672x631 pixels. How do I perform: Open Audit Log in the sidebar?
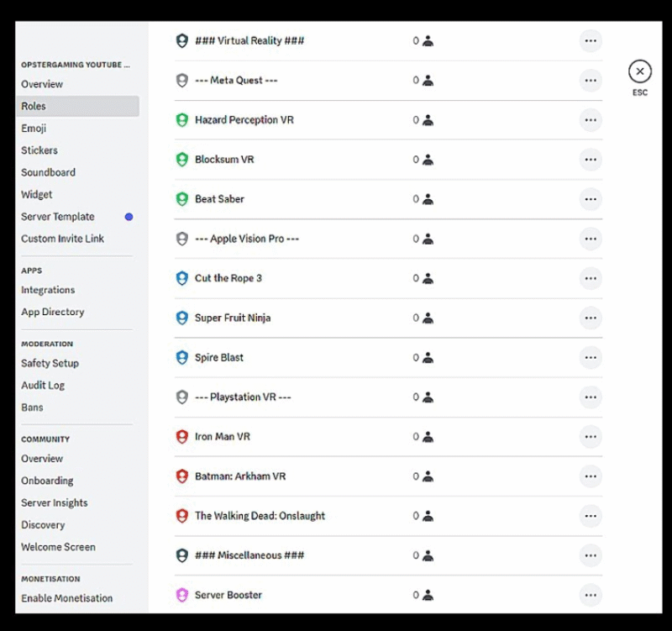click(x=43, y=386)
